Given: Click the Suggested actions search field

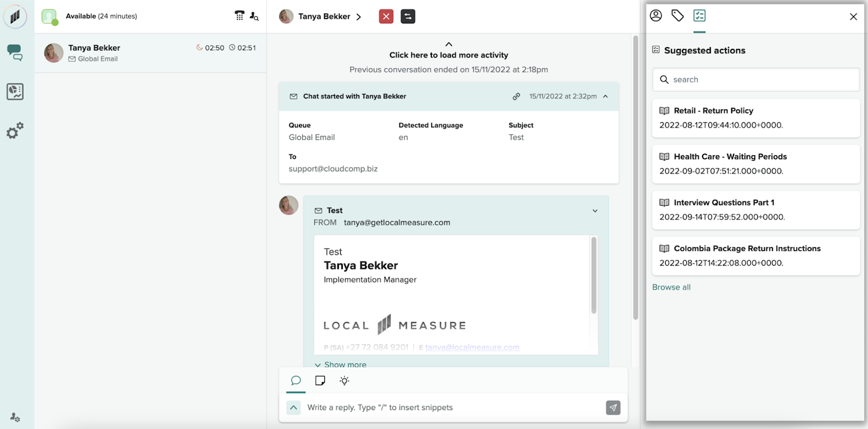Looking at the screenshot, I should [756, 79].
